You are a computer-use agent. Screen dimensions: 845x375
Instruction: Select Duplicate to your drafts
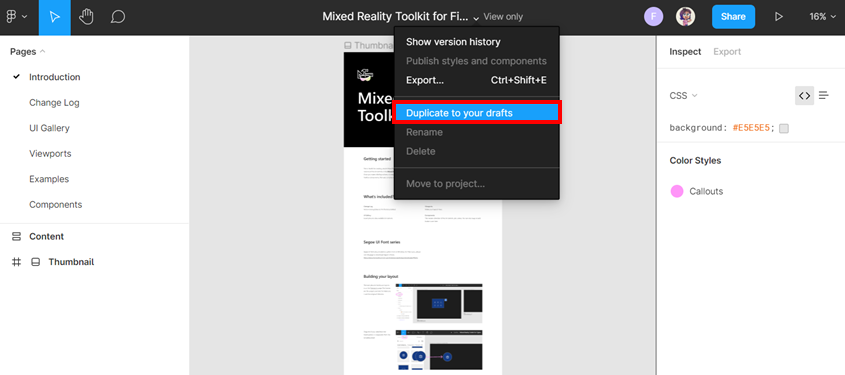476,113
